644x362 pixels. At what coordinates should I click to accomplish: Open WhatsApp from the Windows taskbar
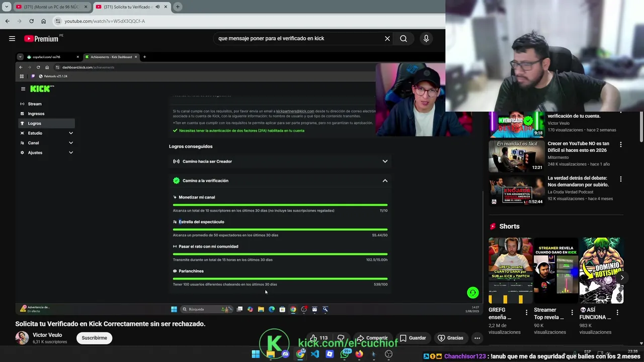[345, 354]
